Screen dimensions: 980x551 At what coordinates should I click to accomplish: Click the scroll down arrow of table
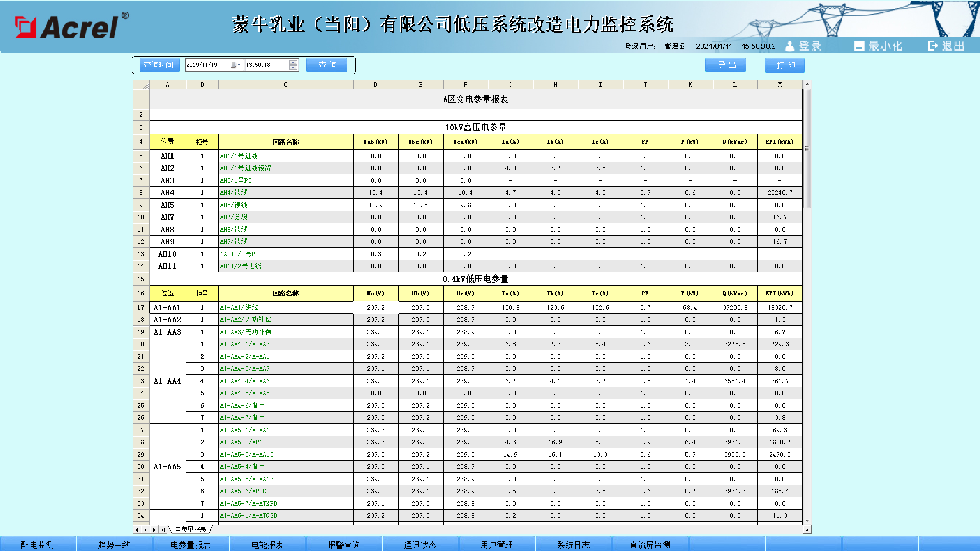807,520
